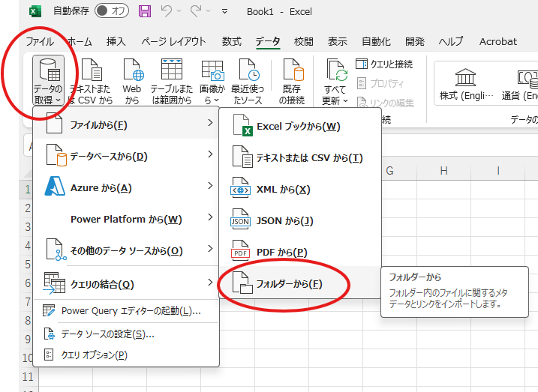The height and width of the screenshot is (392, 538).
Task: Switch to the ページレイアウト tab
Action: (173, 42)
